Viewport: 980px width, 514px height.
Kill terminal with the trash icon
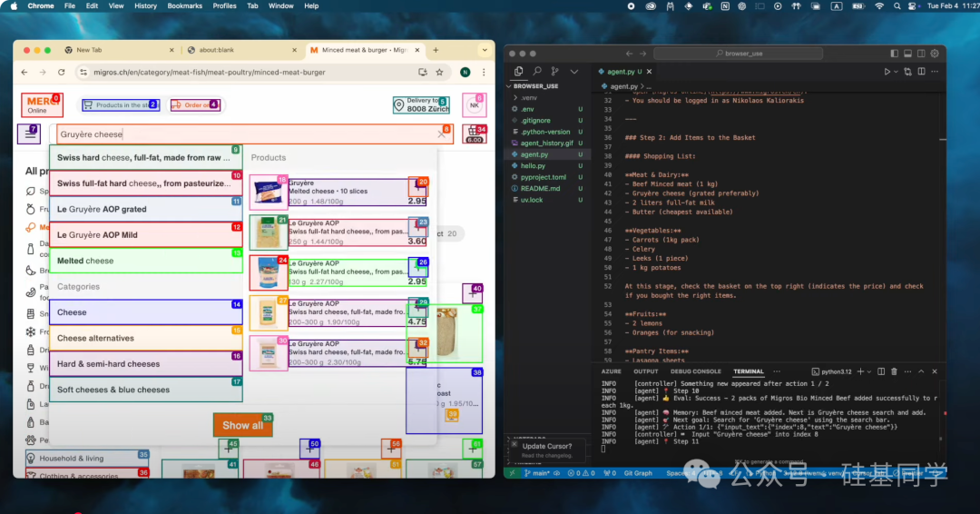[895, 371]
